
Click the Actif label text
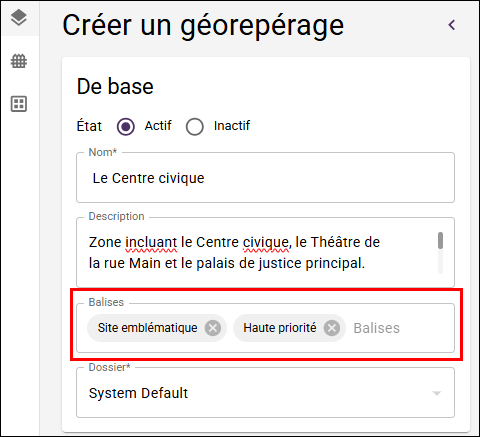[158, 126]
